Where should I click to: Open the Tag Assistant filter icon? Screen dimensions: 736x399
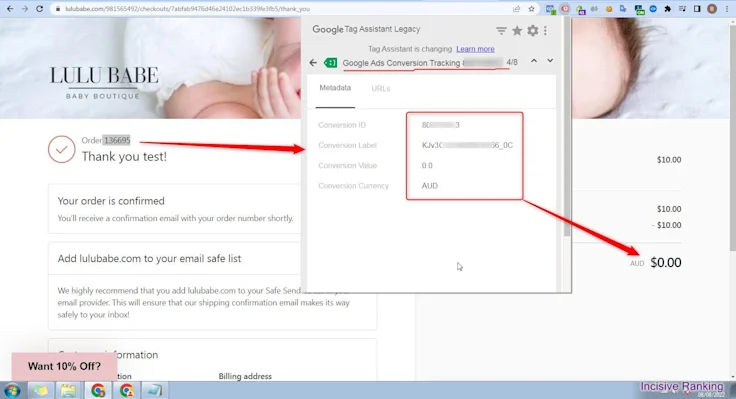501,31
